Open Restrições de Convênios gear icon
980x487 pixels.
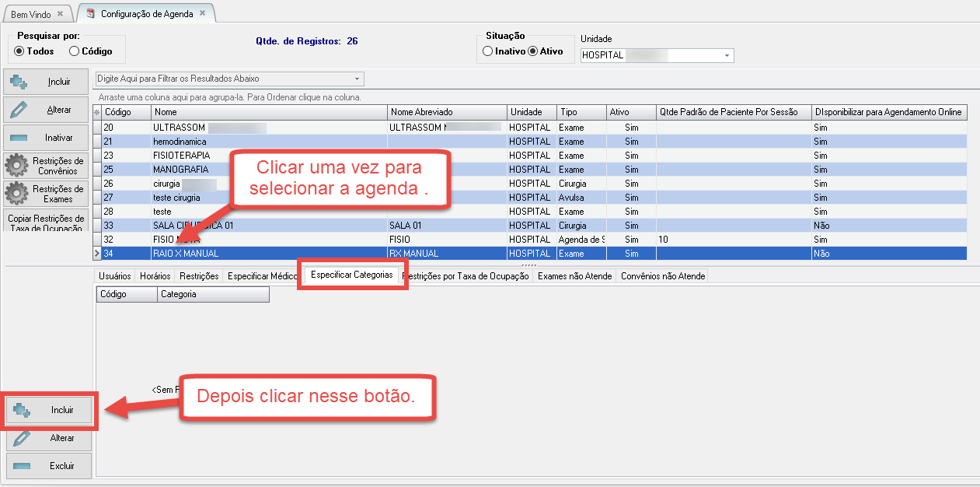coord(17,166)
